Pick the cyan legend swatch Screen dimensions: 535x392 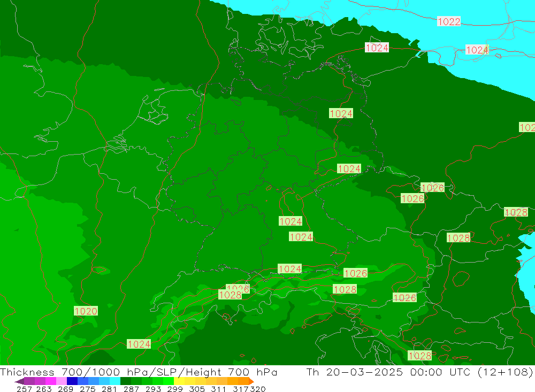click(x=115, y=381)
